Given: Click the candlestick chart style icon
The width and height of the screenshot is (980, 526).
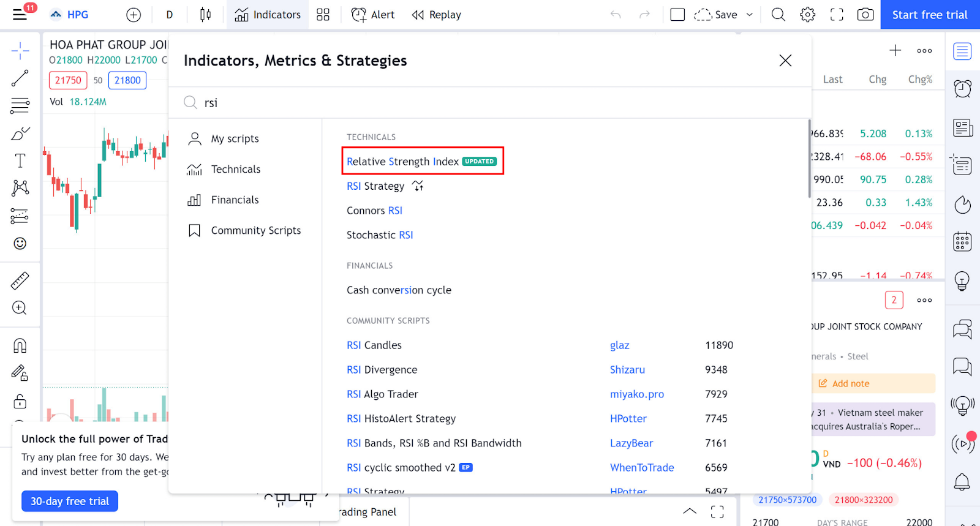Looking at the screenshot, I should 205,15.
